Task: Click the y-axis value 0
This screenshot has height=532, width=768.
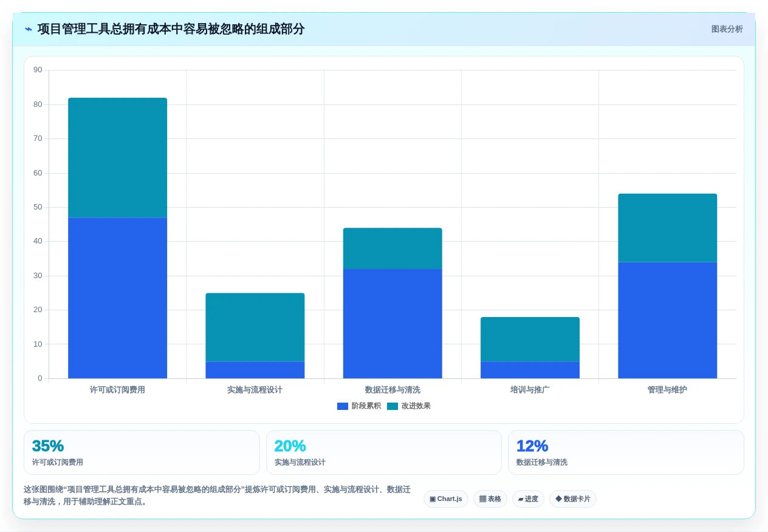Action: click(x=40, y=378)
